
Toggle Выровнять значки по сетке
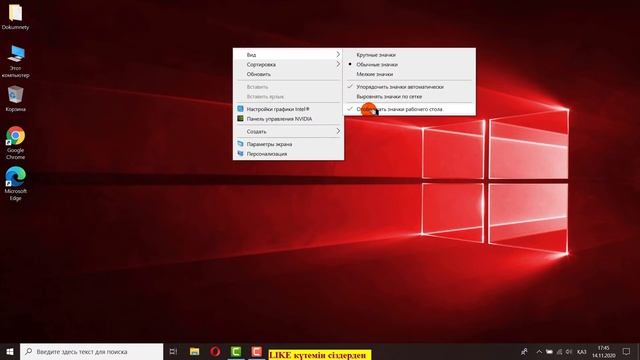[409, 97]
